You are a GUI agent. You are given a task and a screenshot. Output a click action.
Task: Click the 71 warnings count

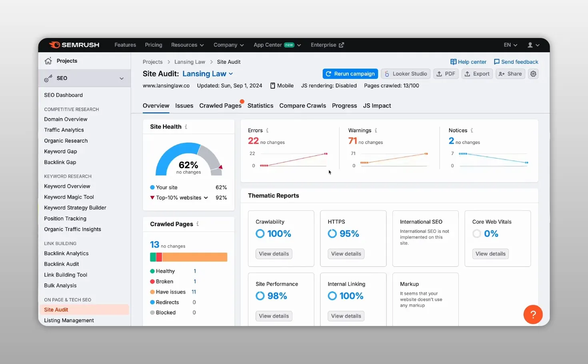click(x=352, y=141)
